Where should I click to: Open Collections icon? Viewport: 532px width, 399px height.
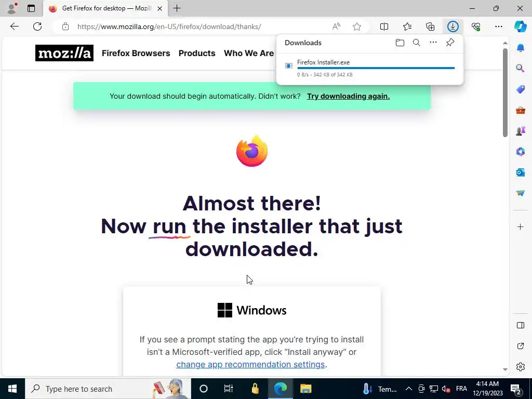pyautogui.click(x=430, y=26)
